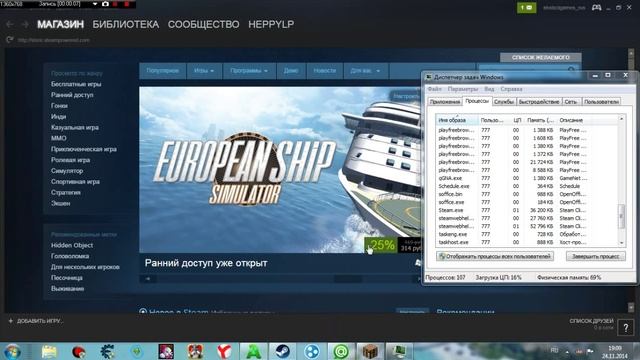This screenshot has height=360, width=640.
Task: Expand the Для вас store dropdown
Action: pyautogui.click(x=365, y=71)
